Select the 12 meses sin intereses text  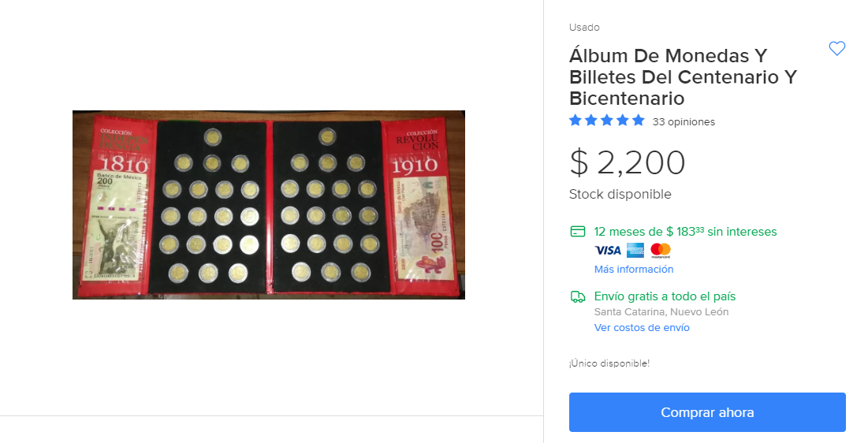click(x=685, y=232)
